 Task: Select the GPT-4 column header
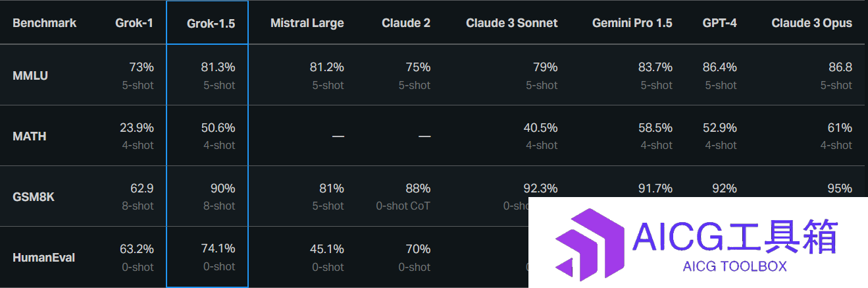(719, 23)
